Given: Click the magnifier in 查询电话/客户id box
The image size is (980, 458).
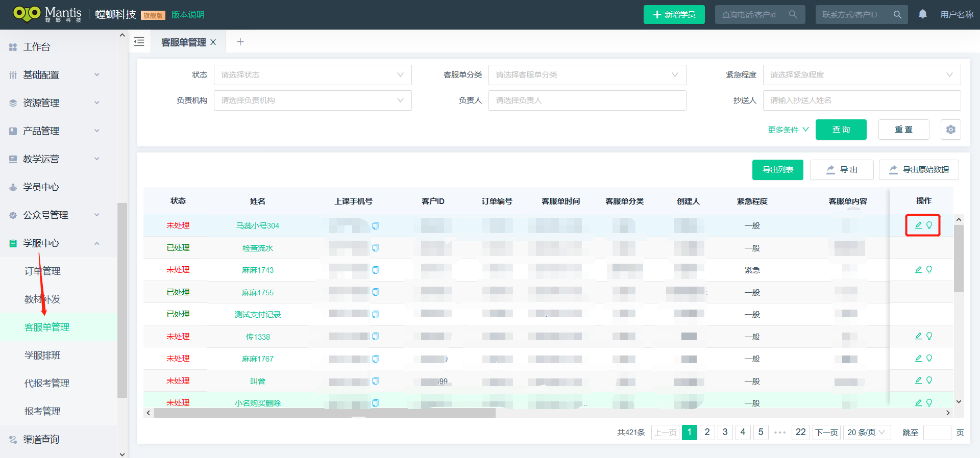Looking at the screenshot, I should [793, 14].
